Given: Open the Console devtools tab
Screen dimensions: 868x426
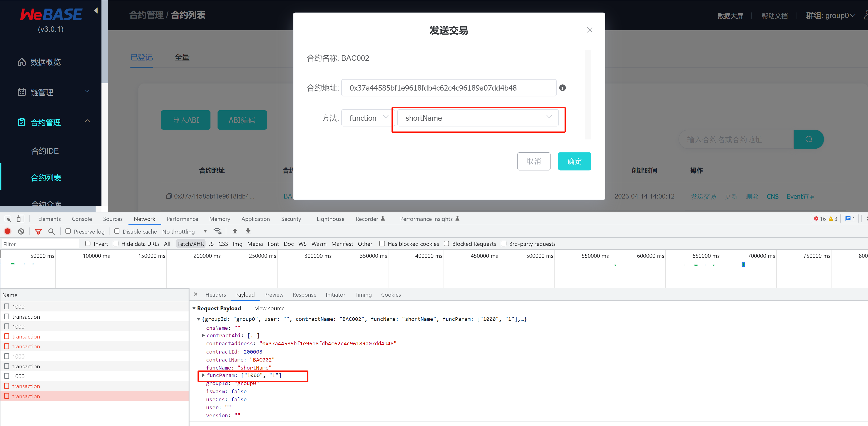Looking at the screenshot, I should (x=81, y=219).
